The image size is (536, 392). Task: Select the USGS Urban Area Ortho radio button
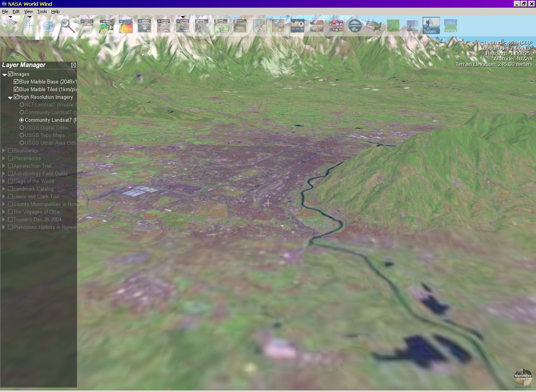coord(22,143)
